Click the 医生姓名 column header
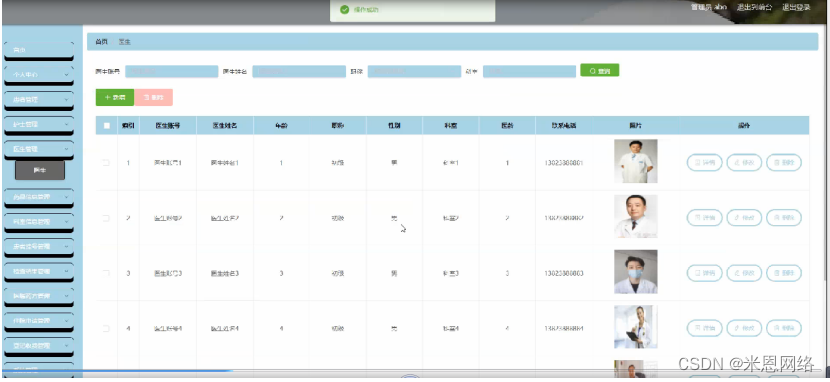This screenshot has height=382, width=830. tap(225, 126)
